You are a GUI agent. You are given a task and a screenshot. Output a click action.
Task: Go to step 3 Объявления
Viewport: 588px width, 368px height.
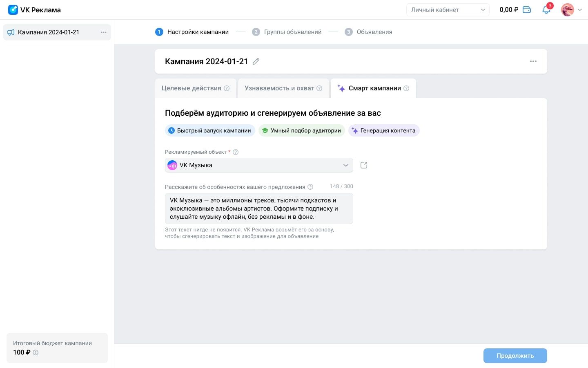coord(369,32)
